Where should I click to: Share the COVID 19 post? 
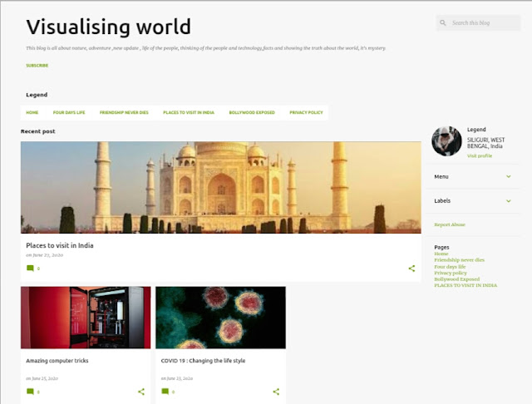pyautogui.click(x=276, y=392)
